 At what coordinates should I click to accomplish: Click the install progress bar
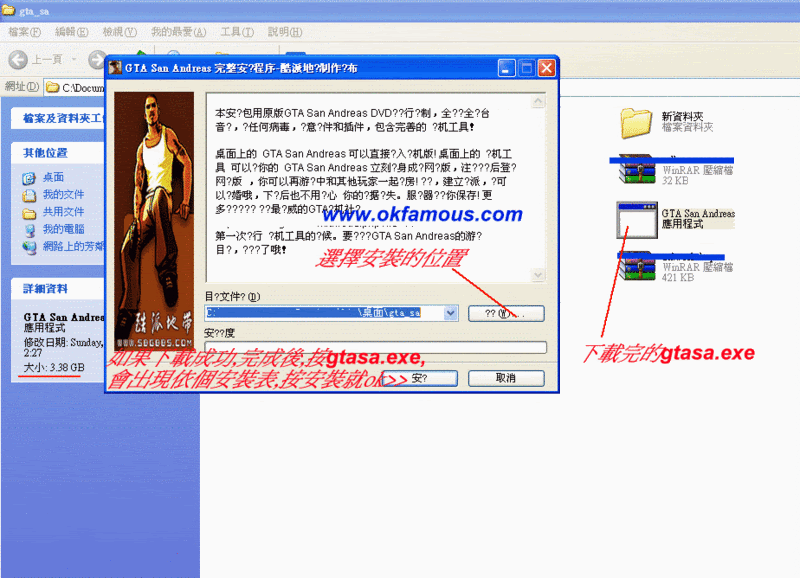point(376,347)
